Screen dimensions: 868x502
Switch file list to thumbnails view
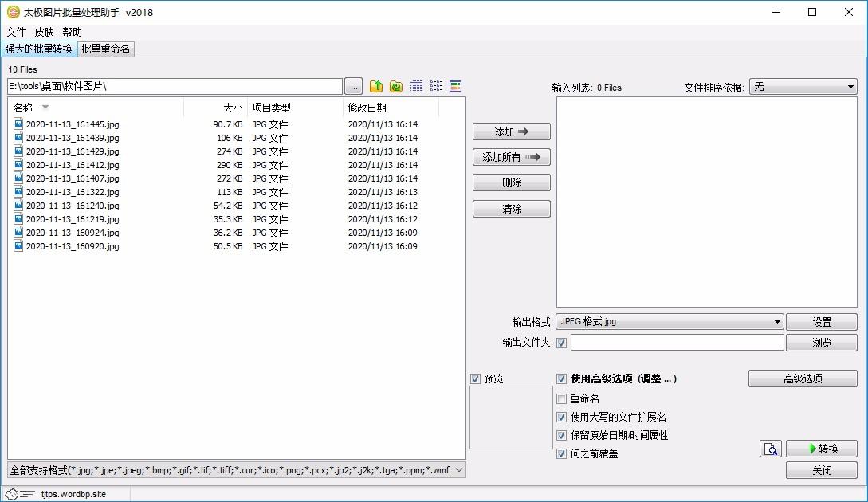pos(456,86)
